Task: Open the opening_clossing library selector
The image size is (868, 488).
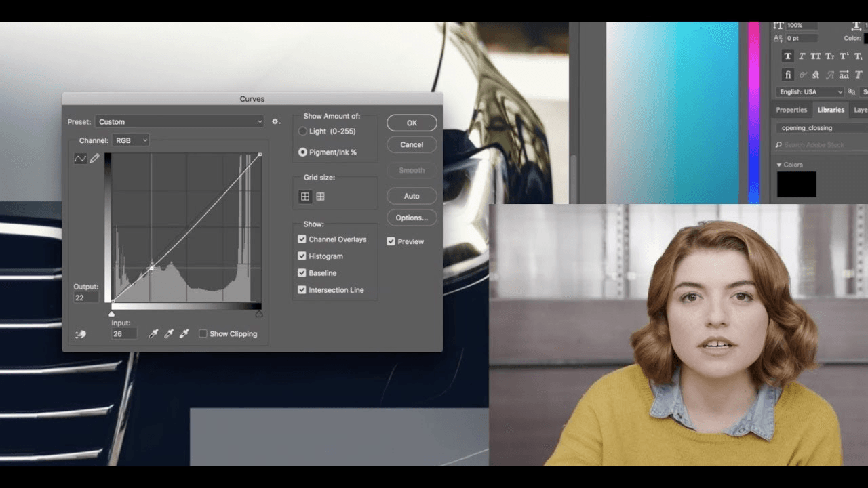Action: [822, 128]
